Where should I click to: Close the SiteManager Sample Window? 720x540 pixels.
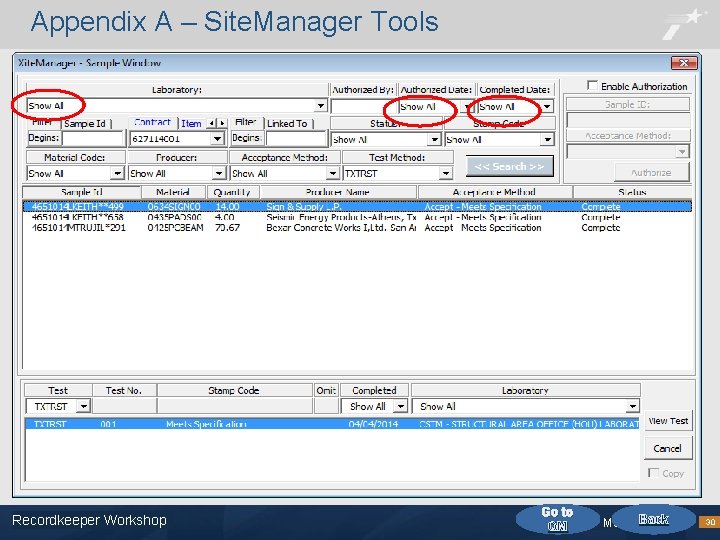(x=684, y=63)
